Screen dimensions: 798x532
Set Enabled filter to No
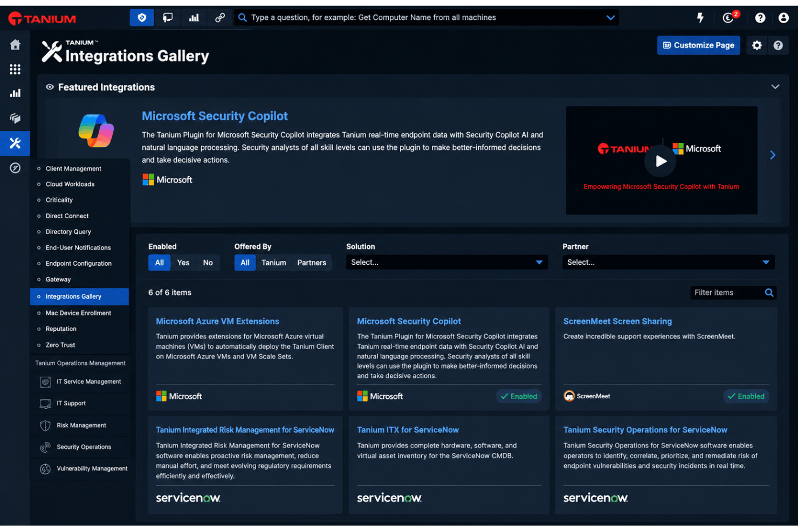[208, 263]
